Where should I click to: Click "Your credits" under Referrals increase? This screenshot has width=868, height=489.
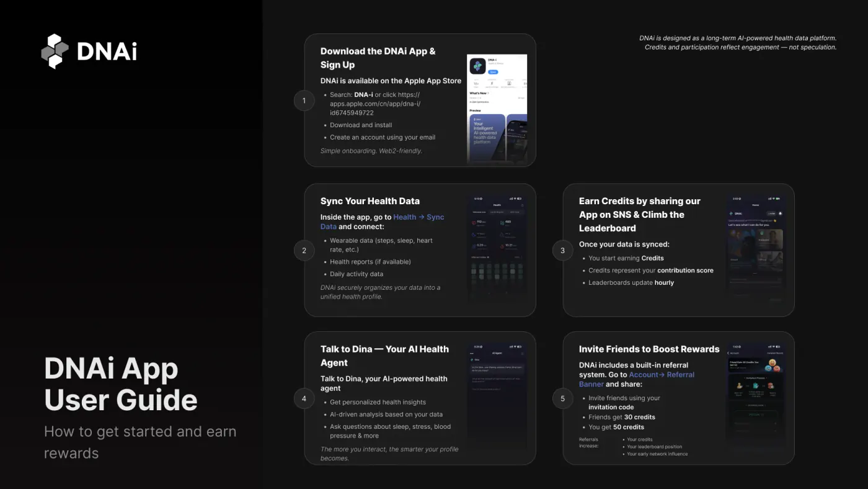[640, 439]
